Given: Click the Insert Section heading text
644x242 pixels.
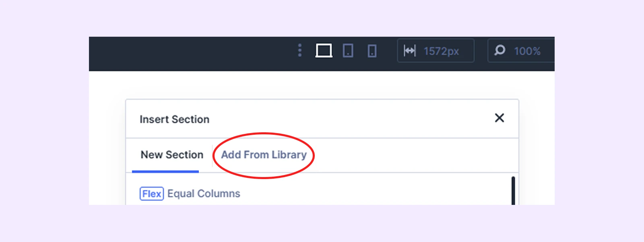Looking at the screenshot, I should click(174, 119).
